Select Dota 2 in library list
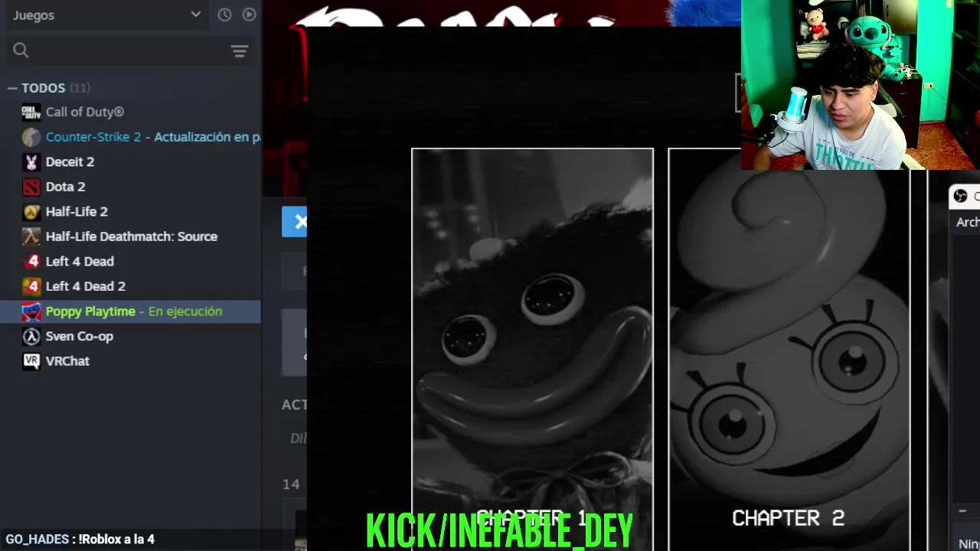 (x=65, y=187)
